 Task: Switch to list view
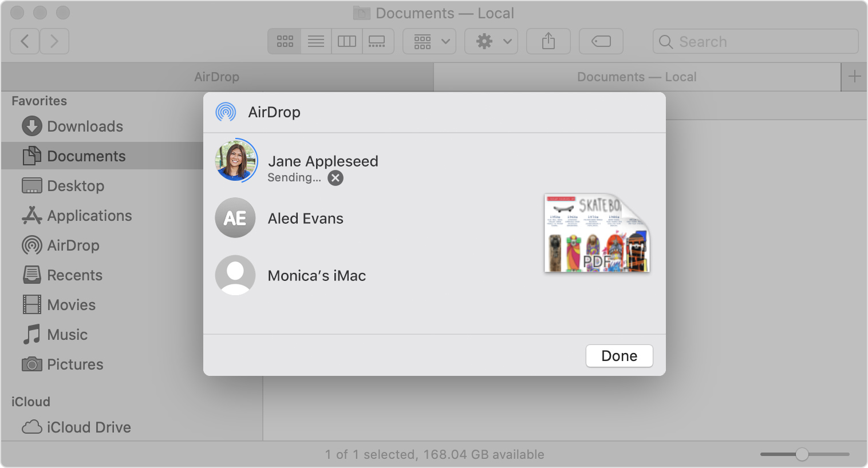pyautogui.click(x=316, y=41)
